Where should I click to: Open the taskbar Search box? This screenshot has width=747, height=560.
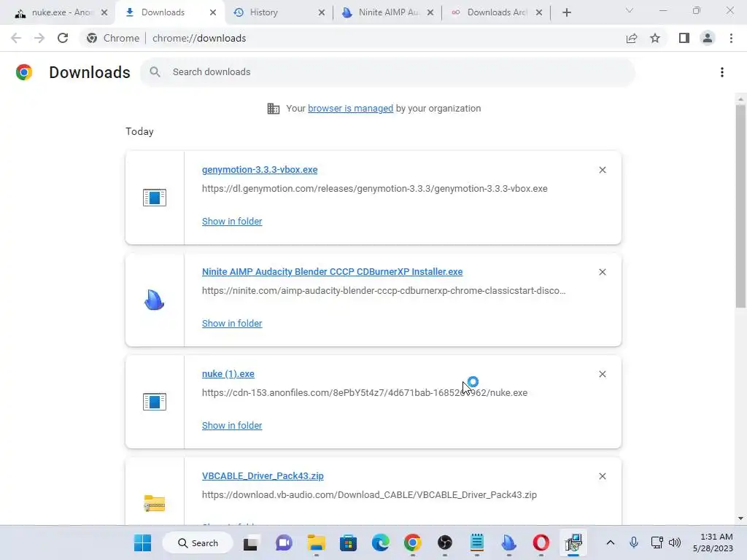tap(198, 542)
